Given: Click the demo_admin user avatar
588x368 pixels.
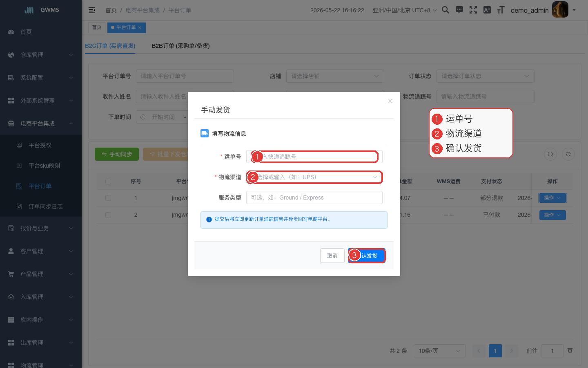Looking at the screenshot, I should (x=560, y=9).
